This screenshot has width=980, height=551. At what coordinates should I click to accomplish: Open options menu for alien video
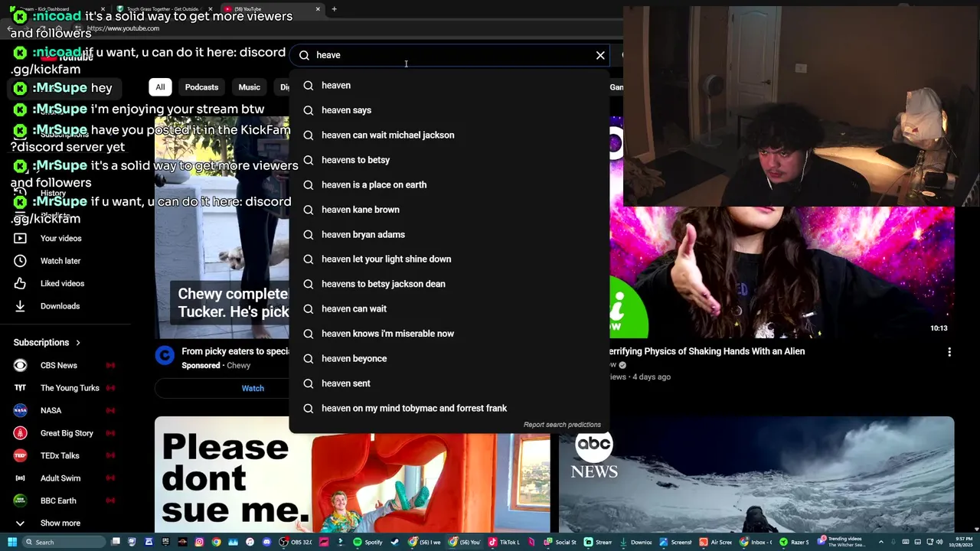pos(949,352)
